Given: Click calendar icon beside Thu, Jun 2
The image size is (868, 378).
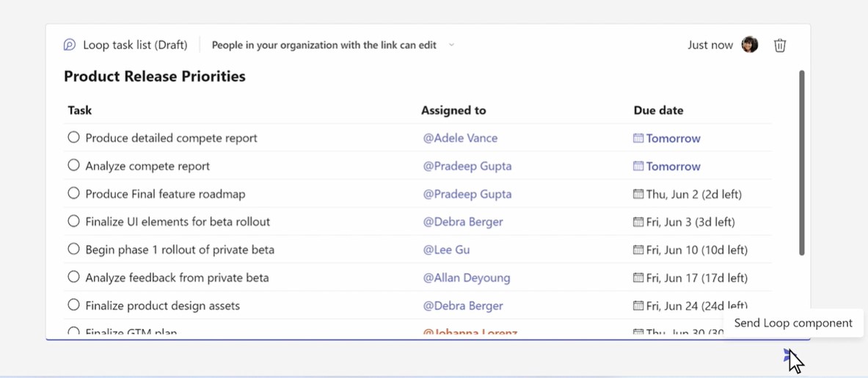Looking at the screenshot, I should coord(638,195).
